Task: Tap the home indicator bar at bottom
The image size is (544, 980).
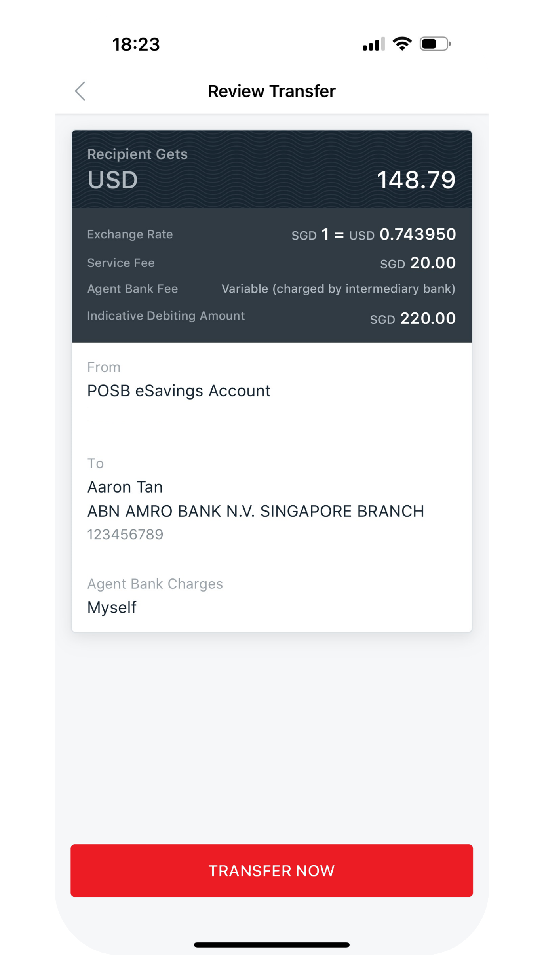Action: 272,944
